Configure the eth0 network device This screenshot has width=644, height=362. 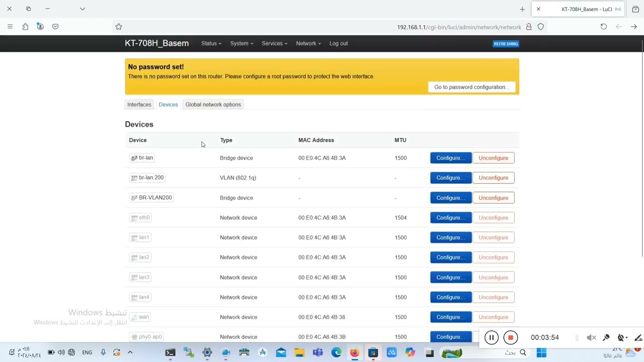pyautogui.click(x=451, y=218)
